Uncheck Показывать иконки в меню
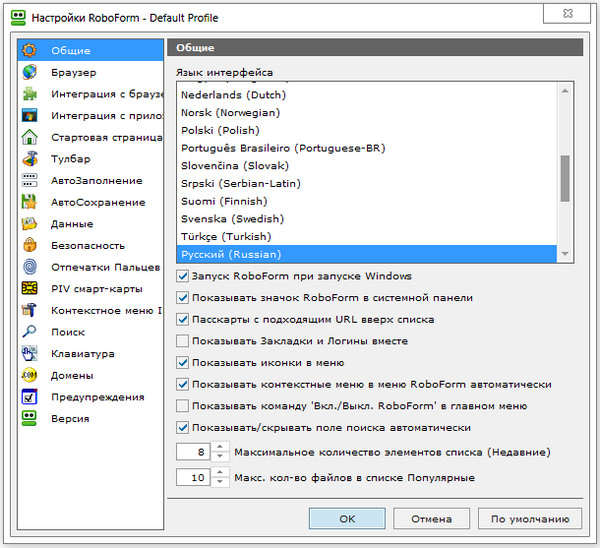 click(182, 363)
